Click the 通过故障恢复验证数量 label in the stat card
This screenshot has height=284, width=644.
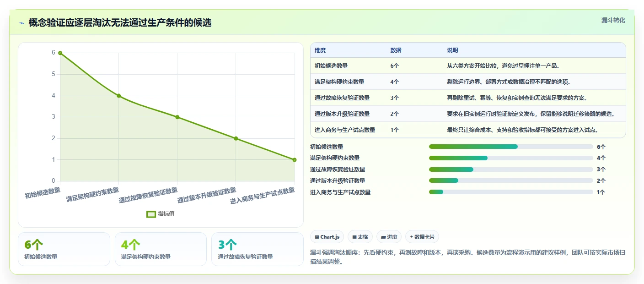click(x=245, y=257)
